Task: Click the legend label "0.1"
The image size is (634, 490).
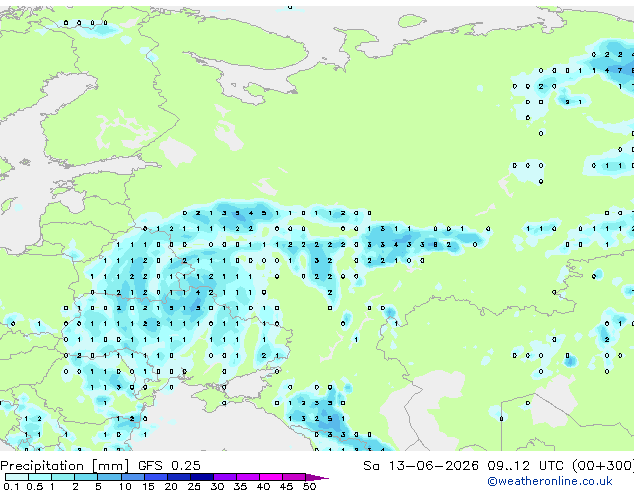Action: [12, 486]
